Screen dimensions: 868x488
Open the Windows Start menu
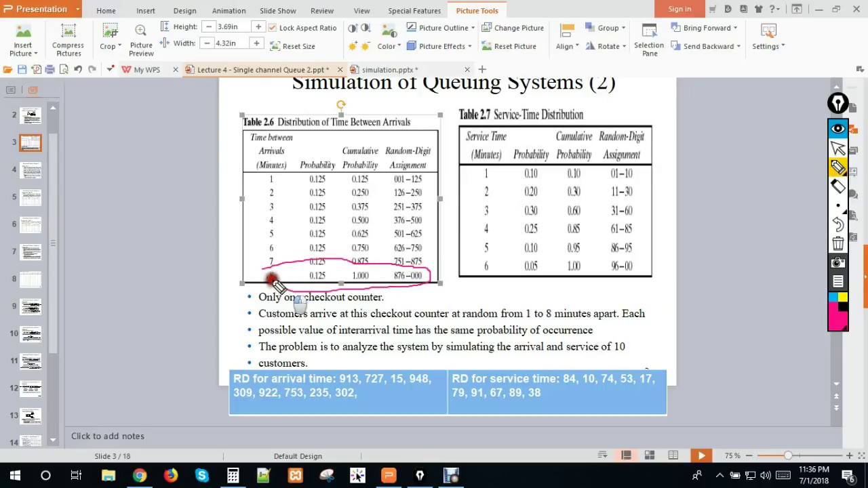(15, 475)
